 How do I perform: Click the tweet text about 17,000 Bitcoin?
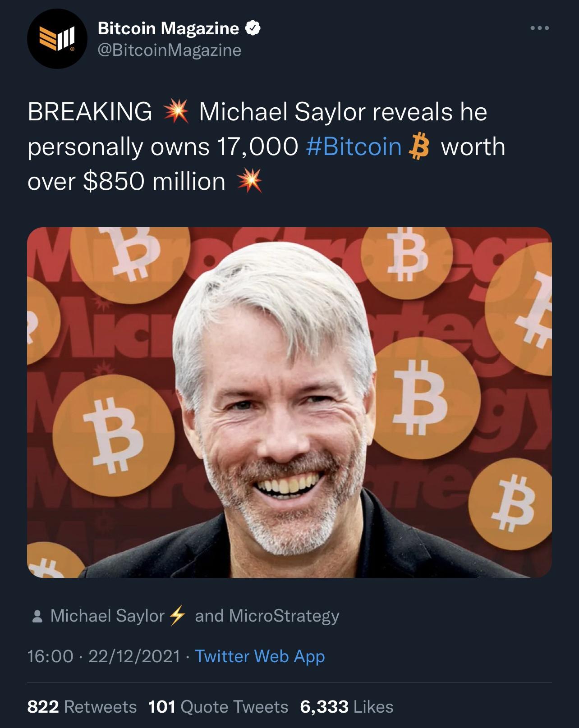(266, 147)
